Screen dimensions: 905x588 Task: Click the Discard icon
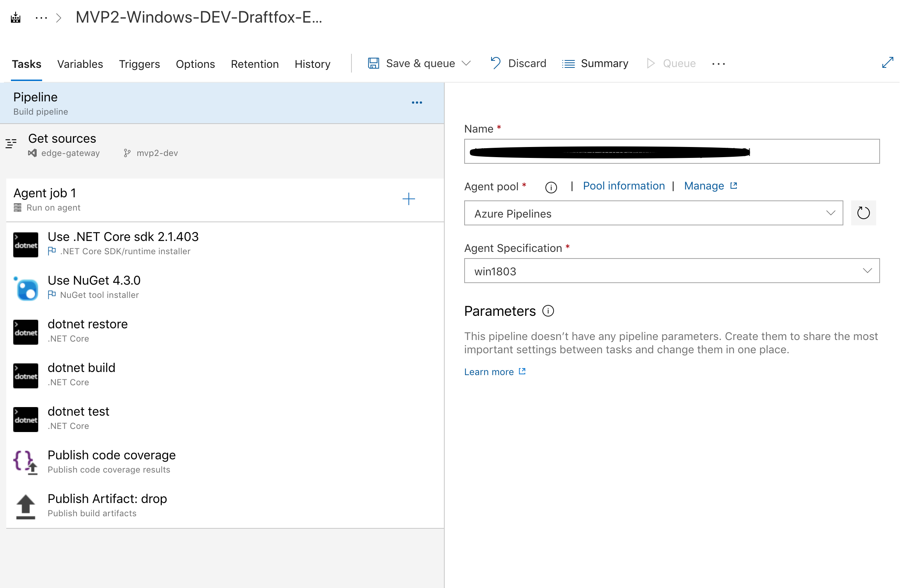(x=495, y=63)
